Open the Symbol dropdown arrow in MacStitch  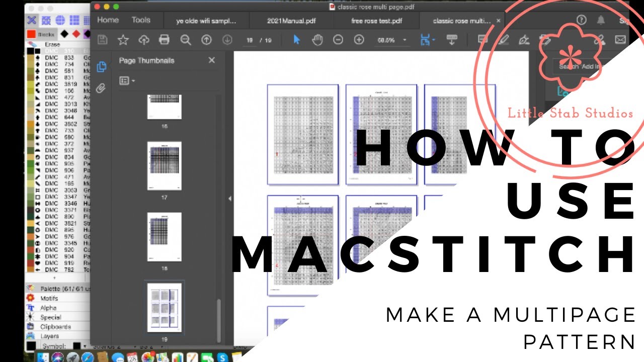point(85,346)
